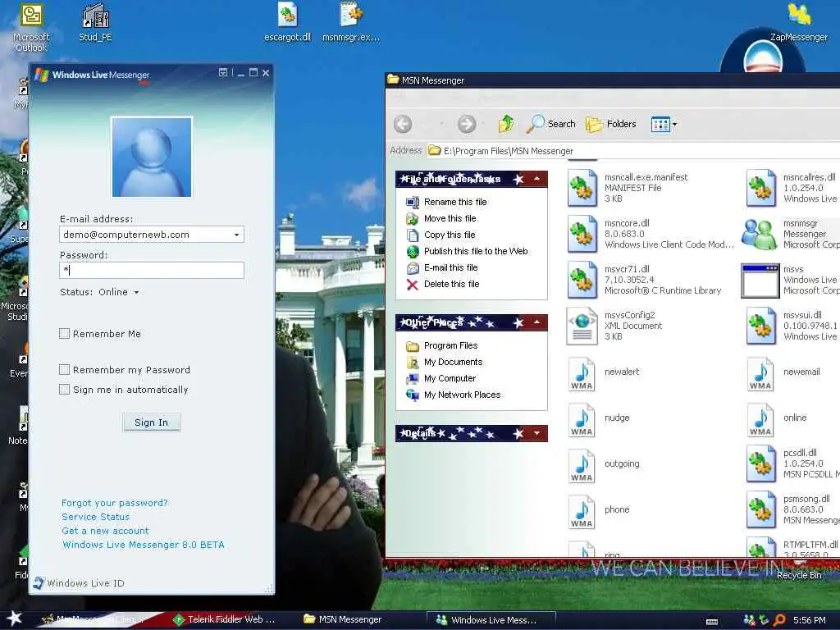Select the msncall.exe.manifest file icon
Viewport: 840px width, 630px height.
click(x=582, y=188)
